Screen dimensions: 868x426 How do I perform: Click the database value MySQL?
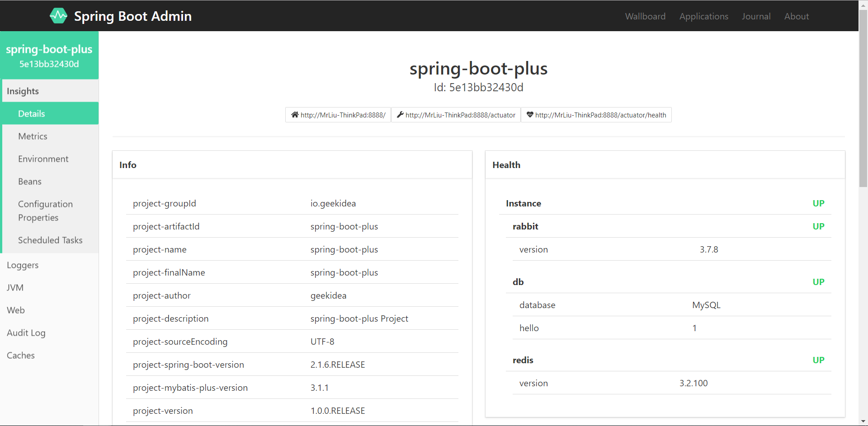coord(706,305)
